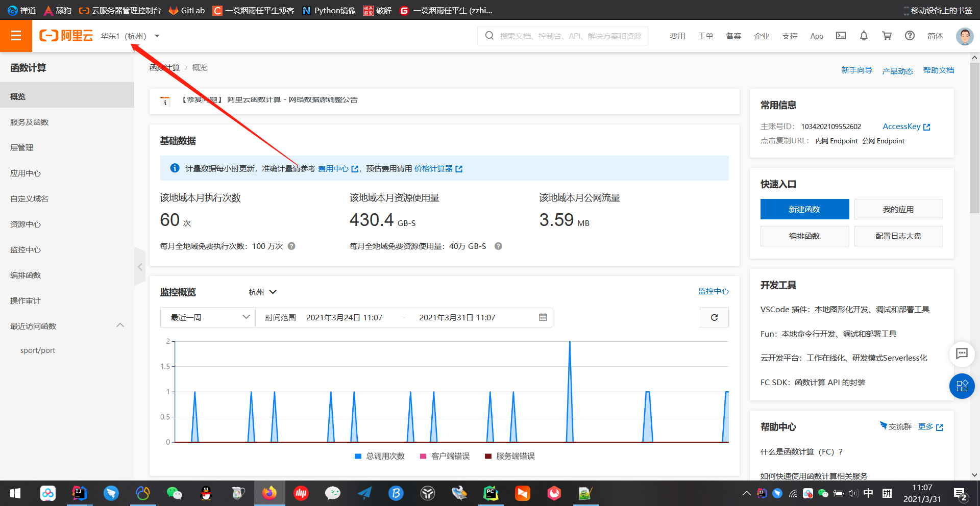The image size is (980, 506).
Task: Click the start time 2021年3月24日 11:07 field
Action: click(344, 317)
